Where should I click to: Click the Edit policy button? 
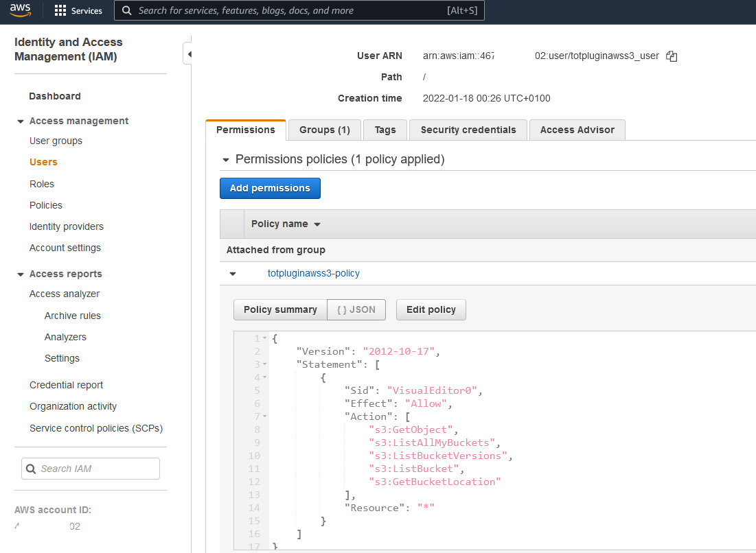pos(431,309)
